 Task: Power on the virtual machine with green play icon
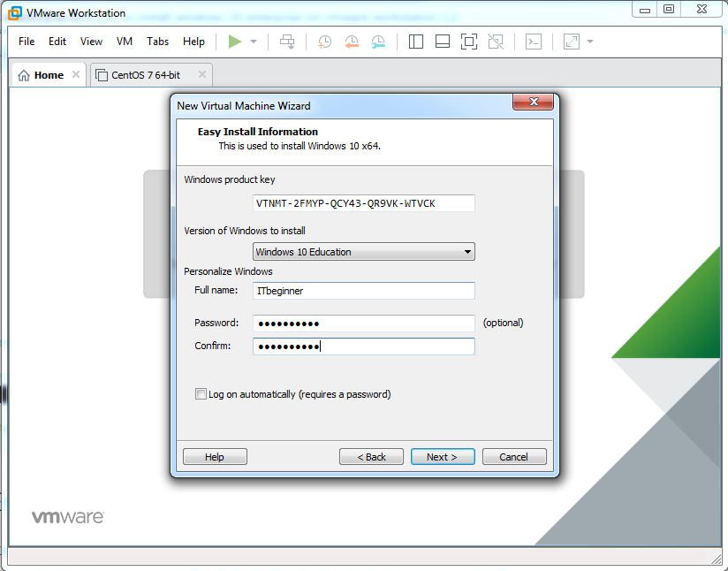click(x=235, y=42)
